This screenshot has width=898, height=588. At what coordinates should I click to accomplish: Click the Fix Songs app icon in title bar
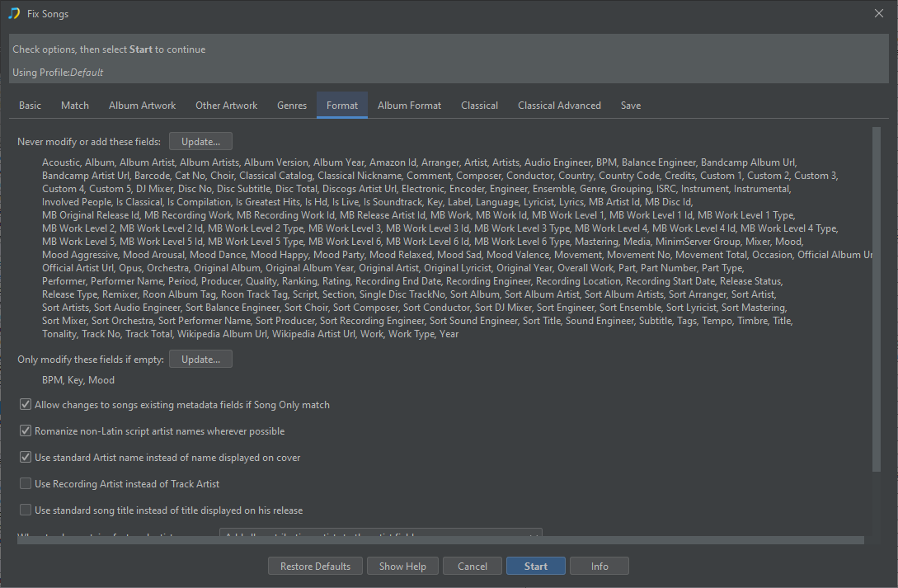[14, 14]
